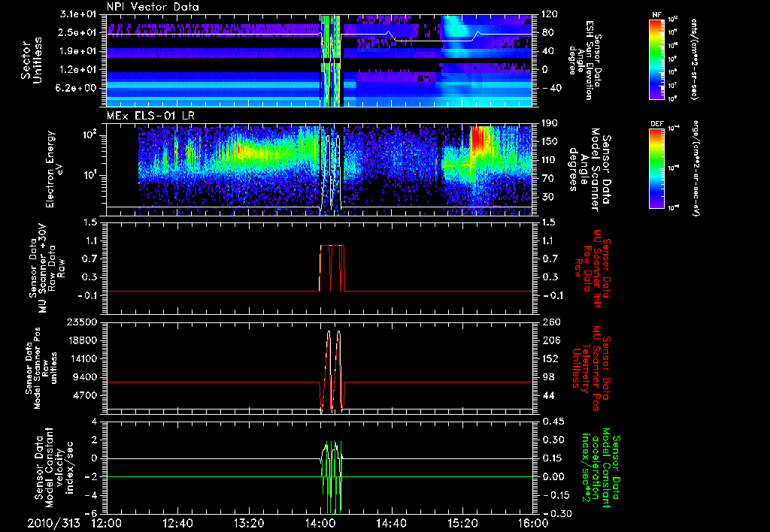This screenshot has height=532, width=770.
Task: Click the "15:20" time axis label
Action: pos(462,523)
